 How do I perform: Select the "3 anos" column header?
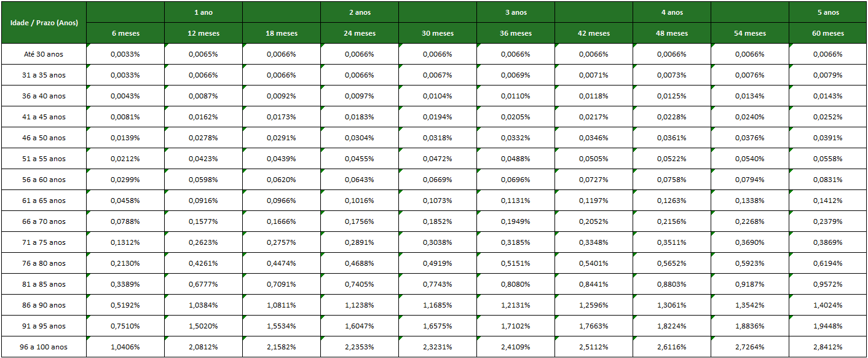point(516,12)
